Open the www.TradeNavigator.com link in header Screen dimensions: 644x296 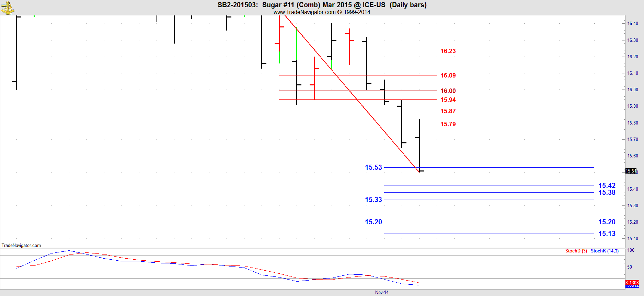tap(304, 12)
